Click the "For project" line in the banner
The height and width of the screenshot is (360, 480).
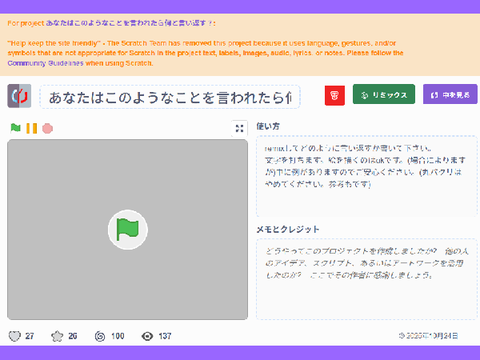[111, 23]
